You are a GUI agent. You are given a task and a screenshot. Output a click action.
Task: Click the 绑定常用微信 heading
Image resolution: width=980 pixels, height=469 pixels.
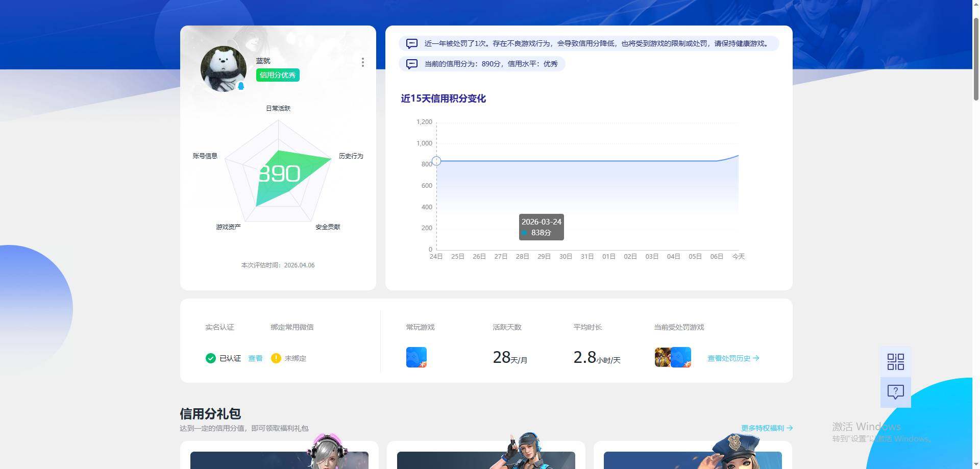click(292, 327)
